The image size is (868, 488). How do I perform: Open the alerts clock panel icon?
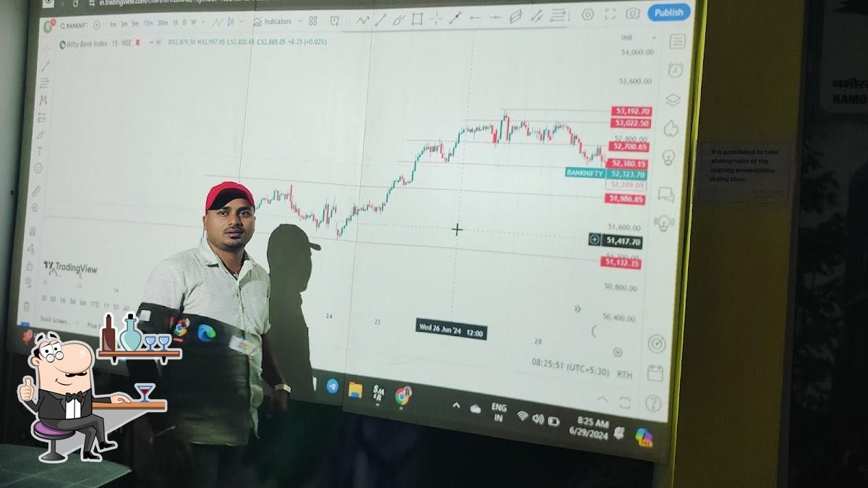(675, 70)
